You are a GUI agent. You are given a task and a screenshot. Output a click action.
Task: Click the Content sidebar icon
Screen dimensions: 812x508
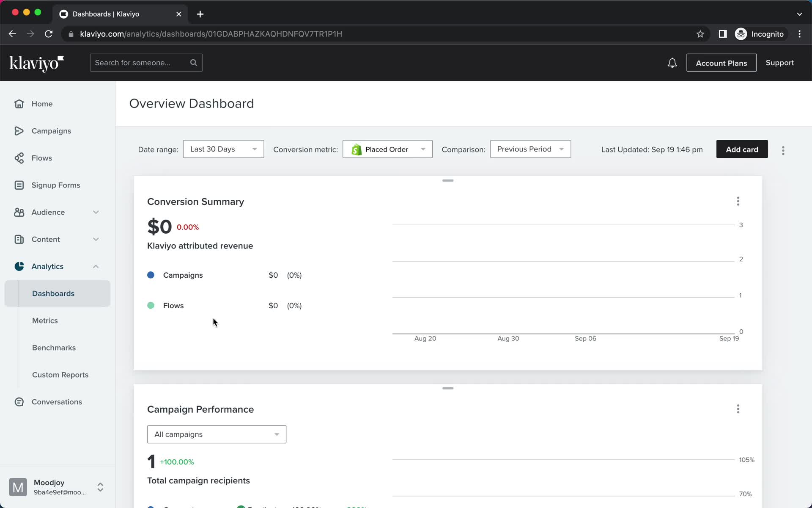coord(19,239)
